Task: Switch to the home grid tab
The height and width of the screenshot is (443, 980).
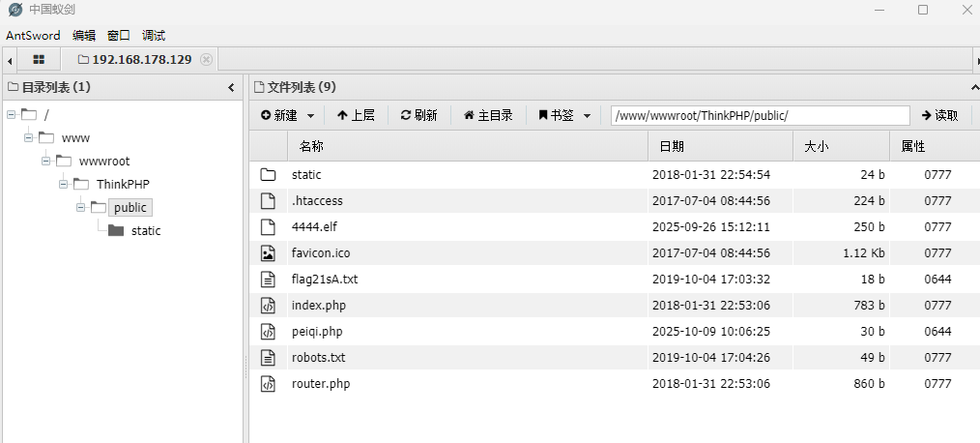Action: click(x=39, y=59)
